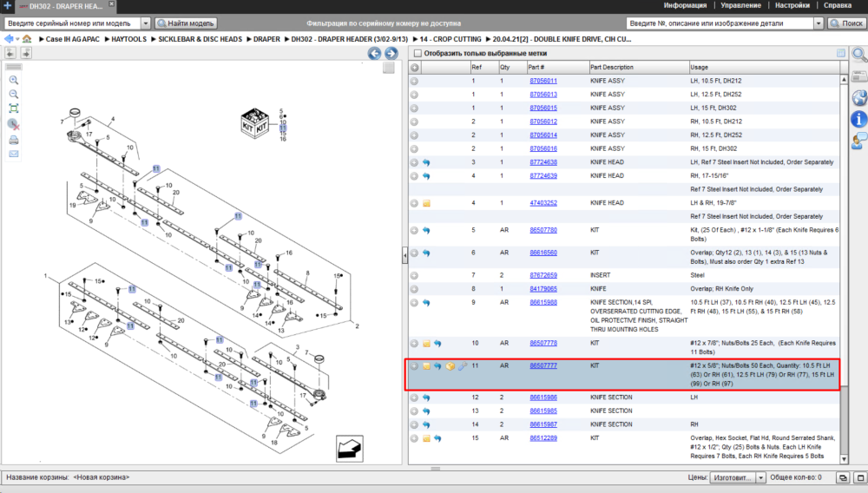Fit the diagram to the window
Screen dimensions: 868x493
(14, 108)
